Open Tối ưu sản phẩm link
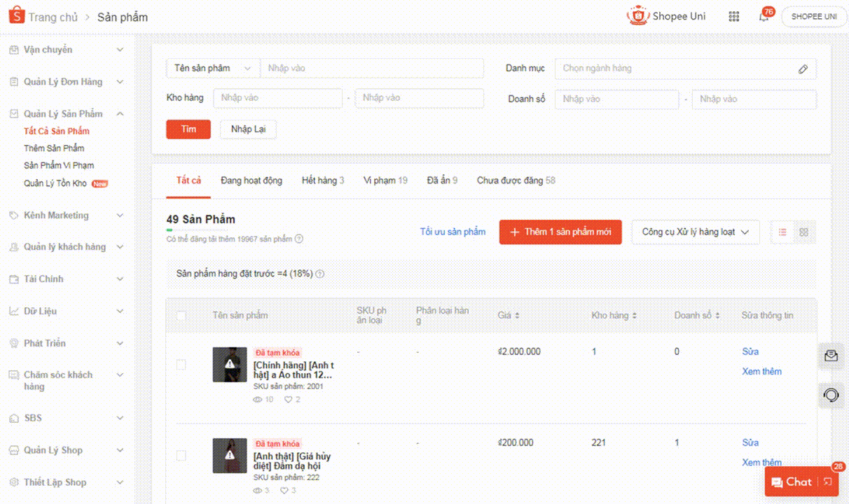This screenshot has height=504, width=849. (453, 231)
